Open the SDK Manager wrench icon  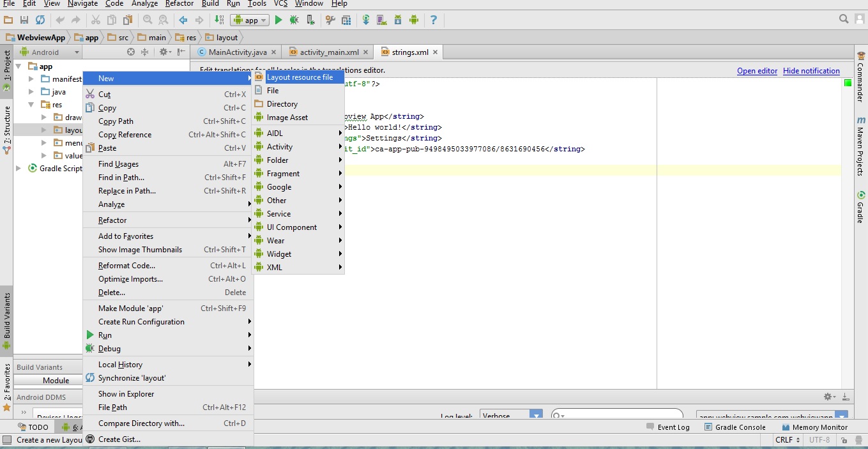coord(330,20)
